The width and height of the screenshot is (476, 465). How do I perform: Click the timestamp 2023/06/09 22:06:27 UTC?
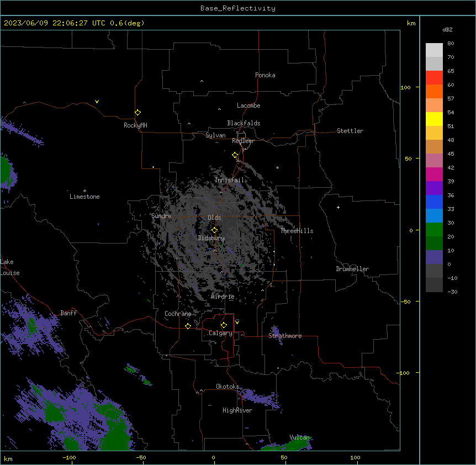(x=55, y=23)
